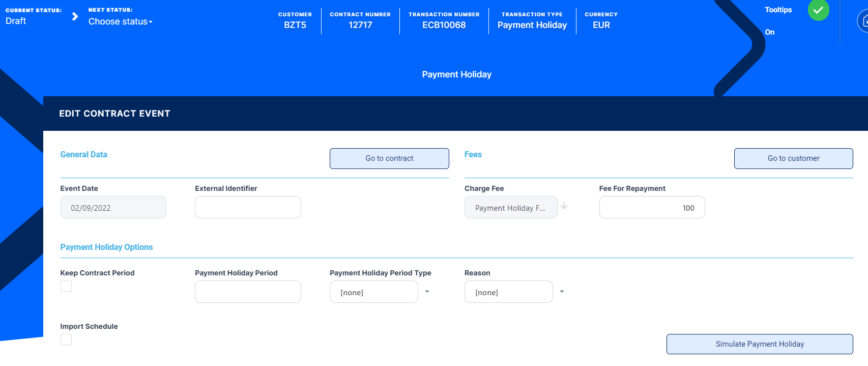Viewport: 868px width, 366px height.
Task: Click transaction number ECB10068 in the header
Action: pos(444,25)
